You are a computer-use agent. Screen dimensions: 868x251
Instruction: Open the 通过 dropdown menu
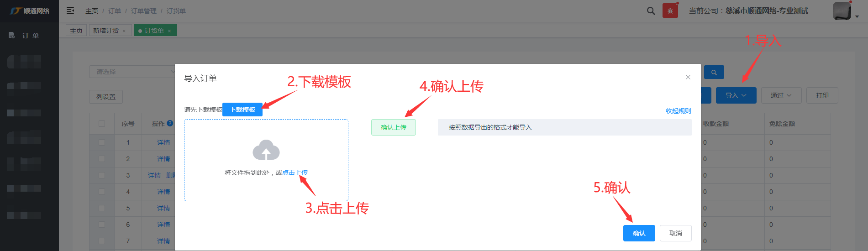point(781,95)
